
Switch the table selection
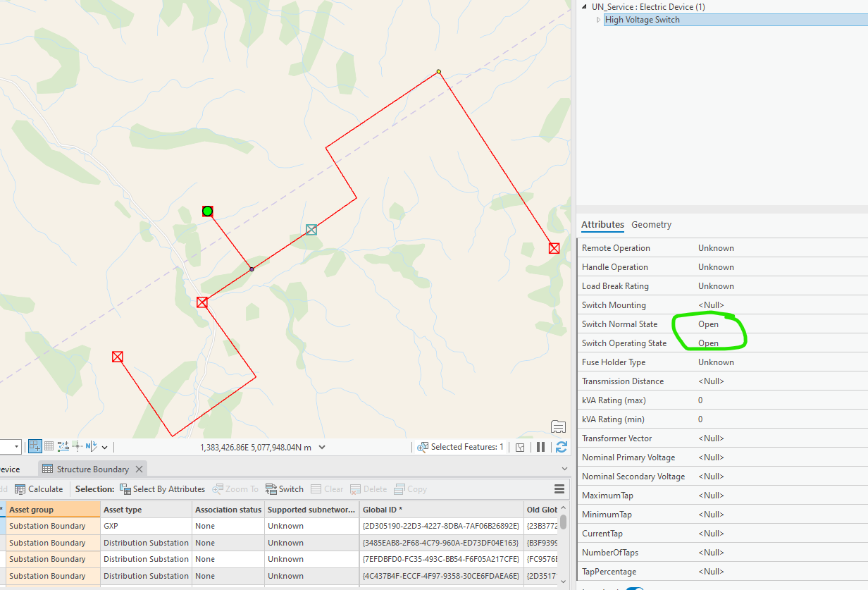click(285, 489)
